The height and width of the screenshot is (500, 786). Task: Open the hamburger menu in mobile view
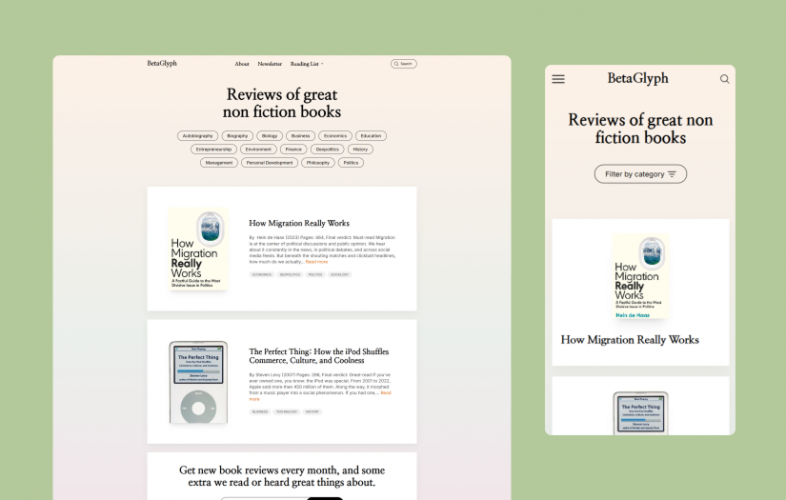(x=558, y=79)
